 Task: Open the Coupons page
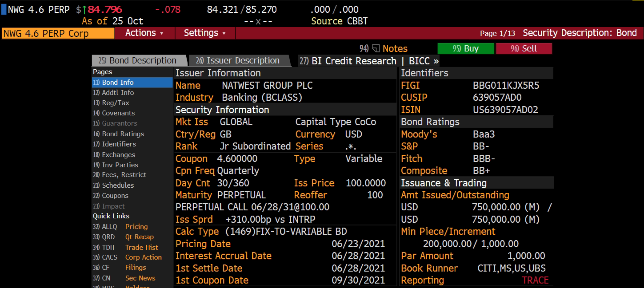click(x=111, y=196)
